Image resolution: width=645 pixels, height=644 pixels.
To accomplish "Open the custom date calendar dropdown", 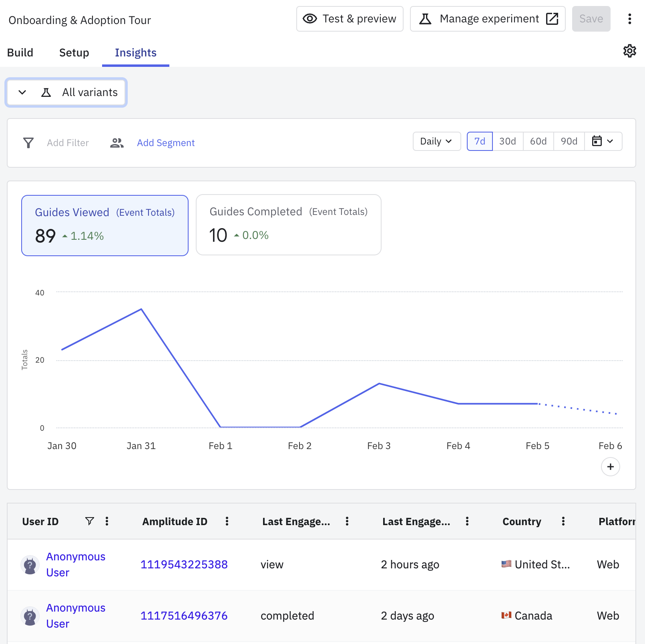I will click(x=603, y=141).
